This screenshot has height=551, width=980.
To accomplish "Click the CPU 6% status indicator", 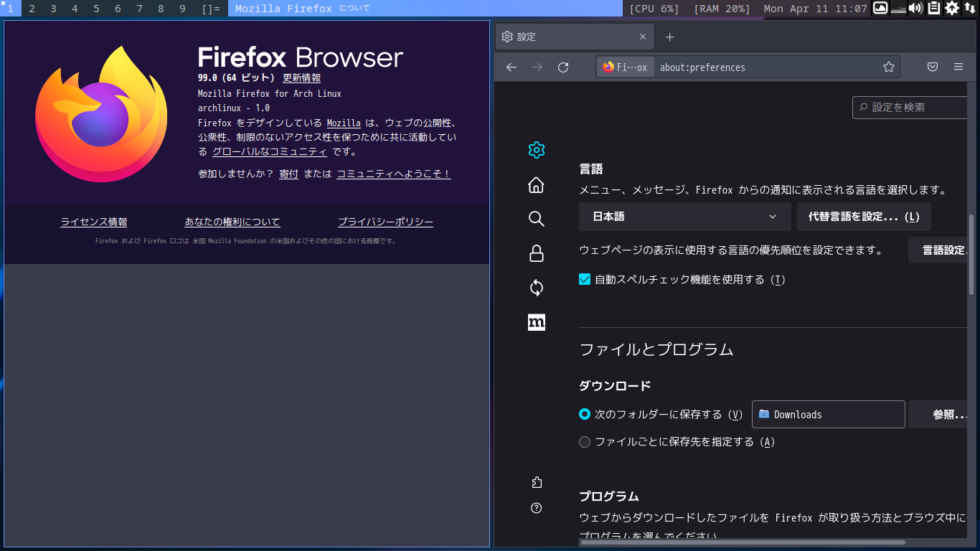I will (x=654, y=9).
